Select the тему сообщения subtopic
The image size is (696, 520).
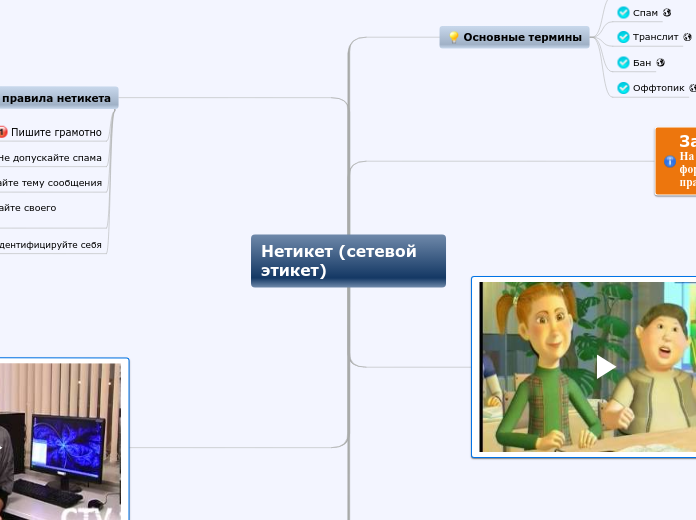coord(51,183)
